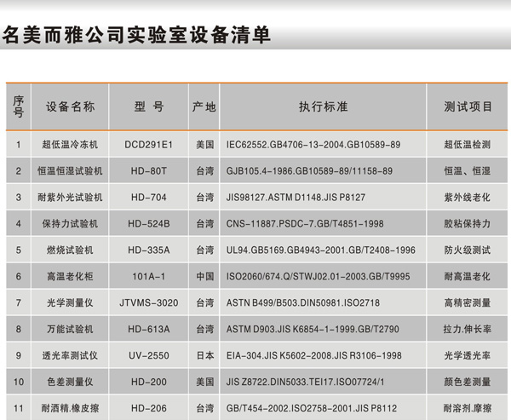Click model HD-704

click(148, 198)
